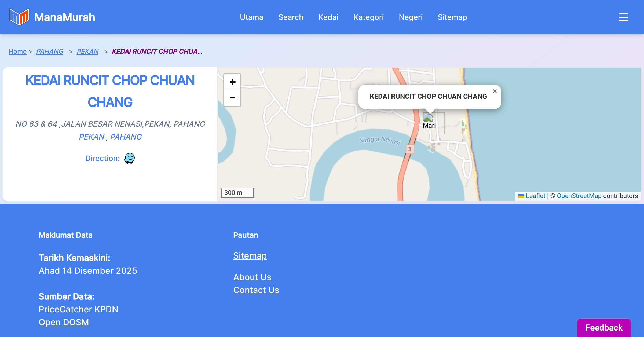Close the map popup
This screenshot has width=644, height=337.
point(495,91)
